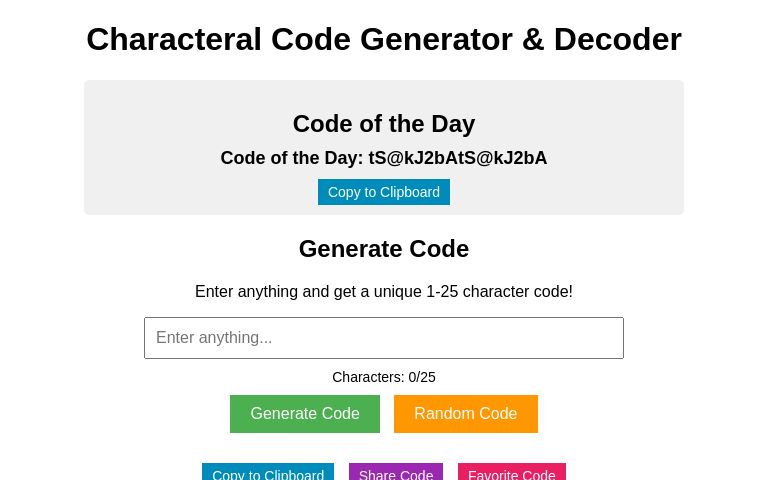The width and height of the screenshot is (768, 480).
Task: Click Copy to Clipboard under Code of the Day
Action: pyautogui.click(x=384, y=192)
